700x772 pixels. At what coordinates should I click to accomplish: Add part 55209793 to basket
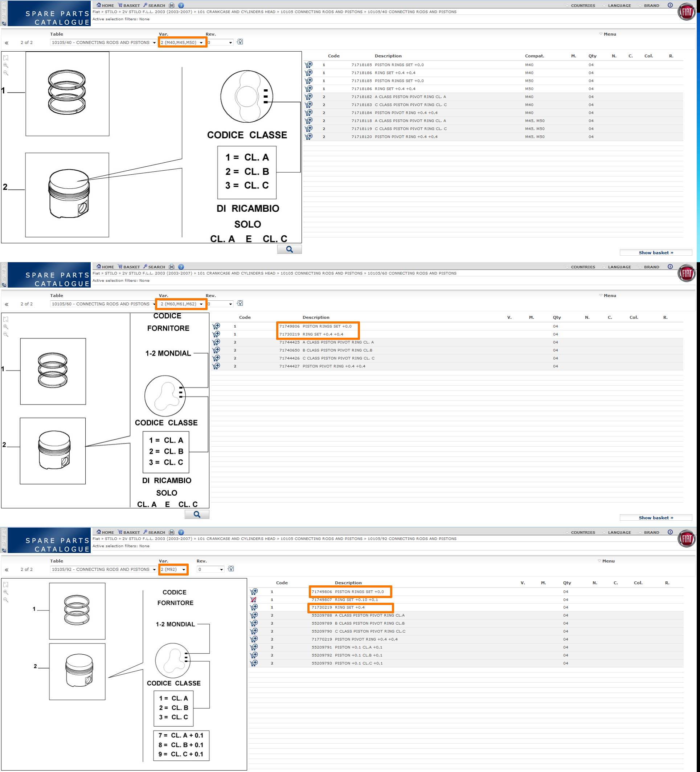253,663
